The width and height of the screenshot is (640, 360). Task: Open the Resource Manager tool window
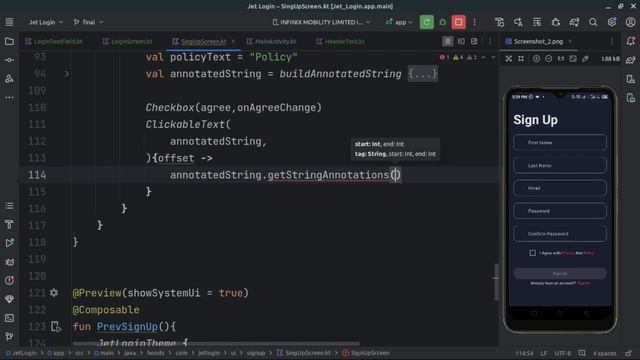click(9, 79)
